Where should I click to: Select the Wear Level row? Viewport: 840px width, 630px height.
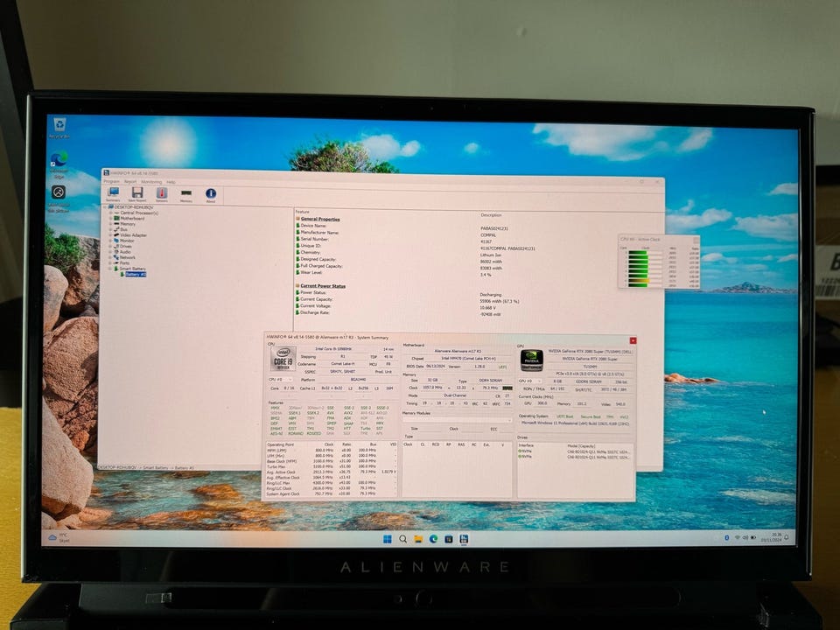point(394,273)
